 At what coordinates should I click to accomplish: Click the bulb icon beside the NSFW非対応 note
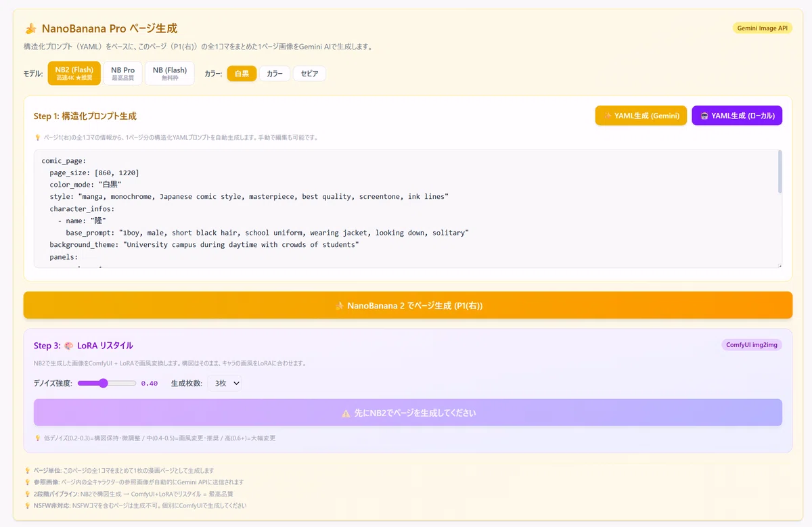click(27, 505)
